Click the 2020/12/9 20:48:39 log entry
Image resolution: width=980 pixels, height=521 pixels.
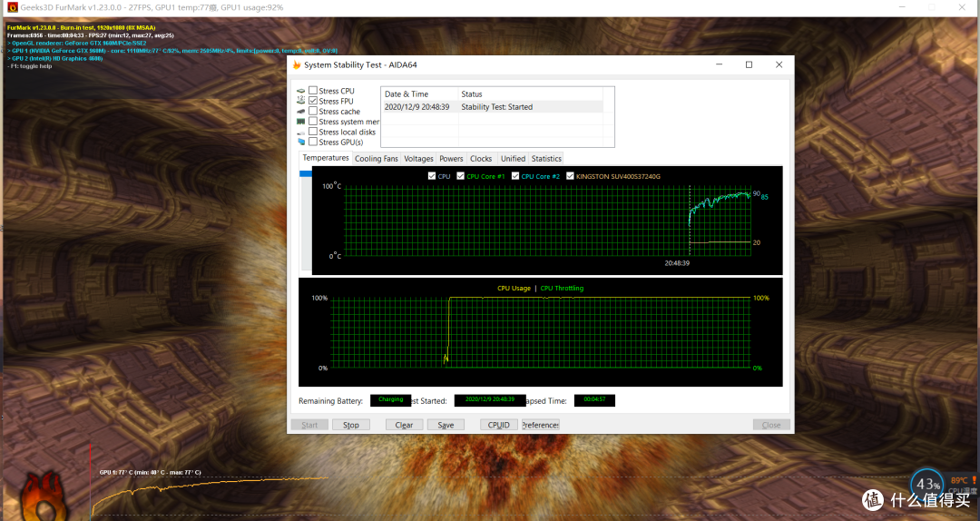tap(416, 107)
